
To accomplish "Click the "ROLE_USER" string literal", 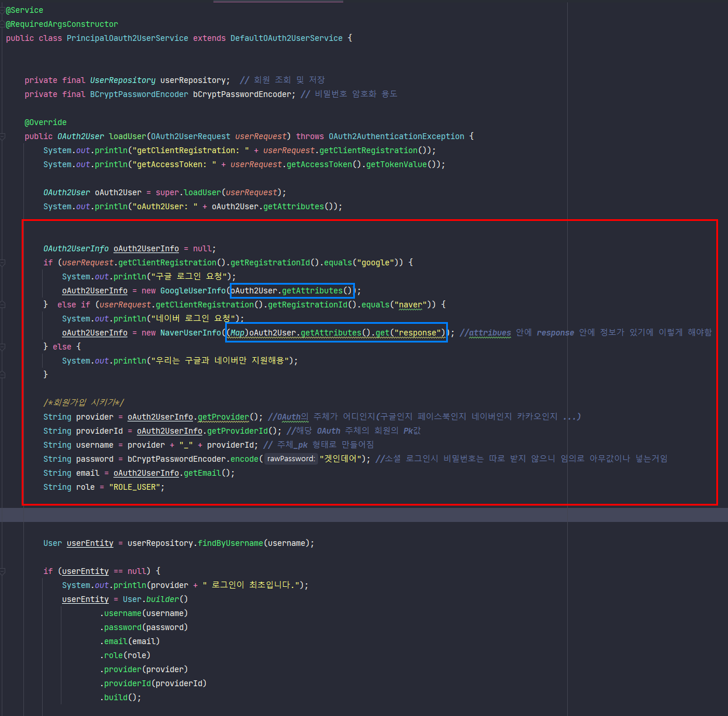I will coord(134,487).
